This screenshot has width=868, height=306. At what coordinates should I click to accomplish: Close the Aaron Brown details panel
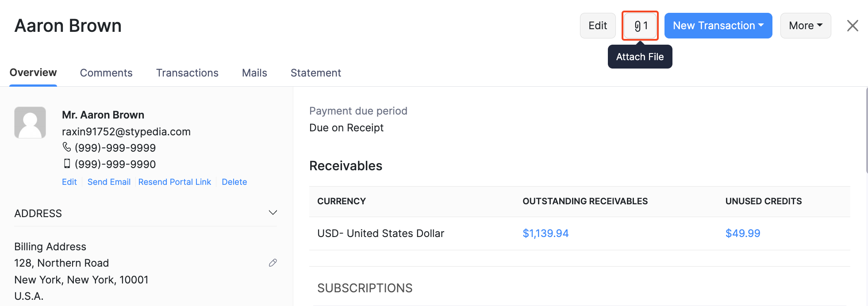(x=852, y=26)
